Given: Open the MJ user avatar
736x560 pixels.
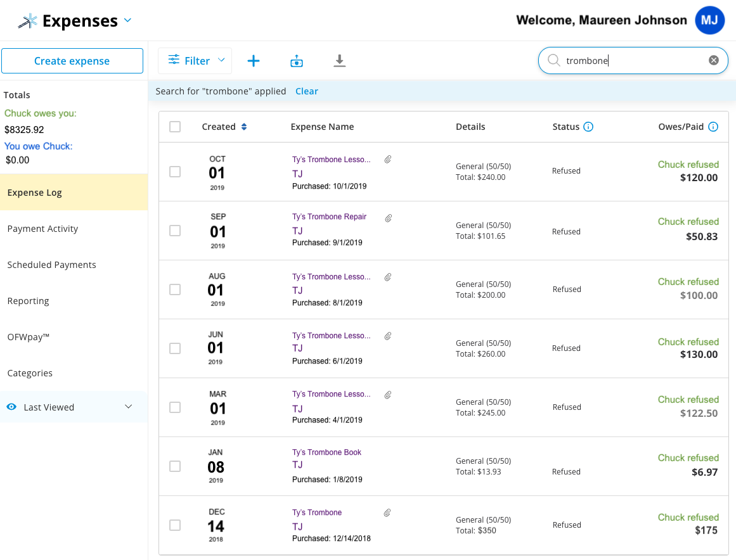Looking at the screenshot, I should click(710, 20).
